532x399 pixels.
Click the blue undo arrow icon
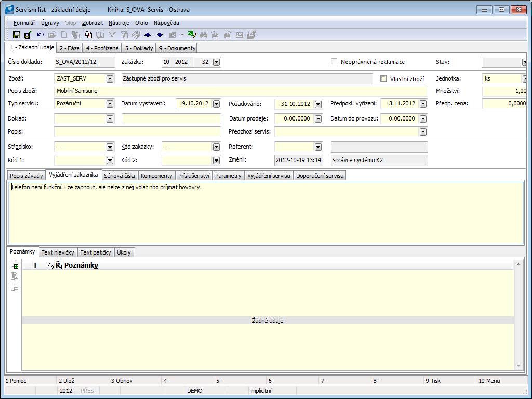point(41,35)
